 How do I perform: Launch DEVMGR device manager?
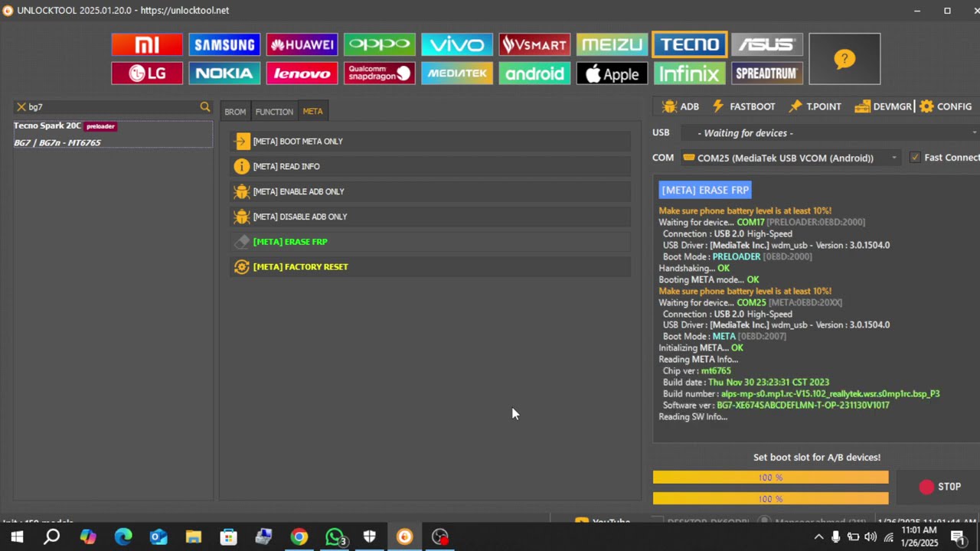tap(883, 106)
